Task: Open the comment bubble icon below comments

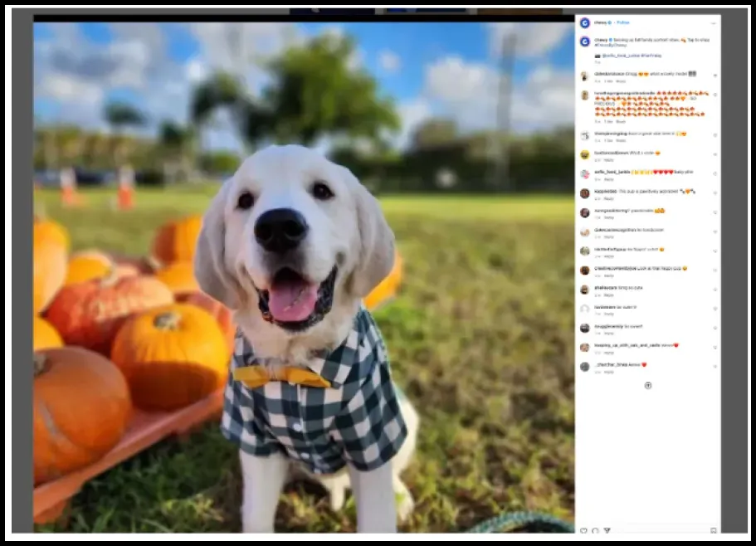Action: [x=595, y=530]
